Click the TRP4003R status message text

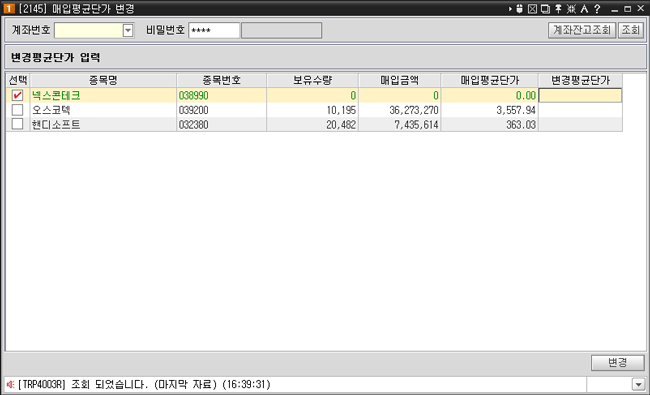coord(144,385)
